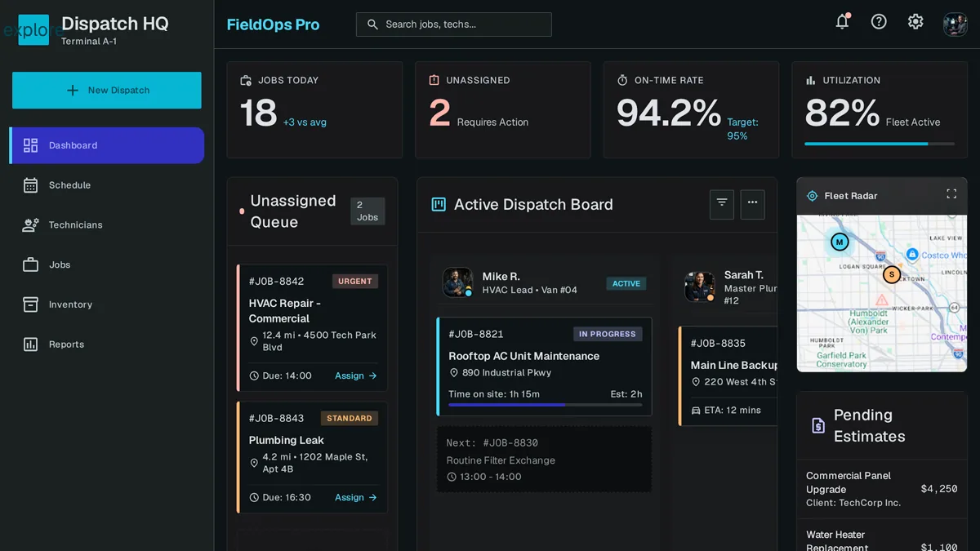Search jobs and techs field
Viewport: 980px width, 551px height.
pyautogui.click(x=454, y=24)
